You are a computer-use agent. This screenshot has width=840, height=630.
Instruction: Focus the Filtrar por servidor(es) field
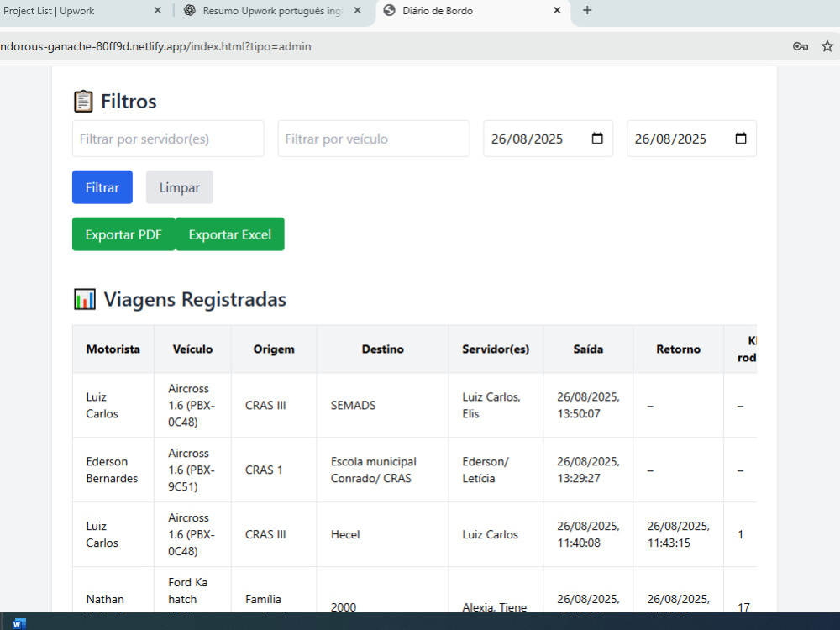pos(168,139)
